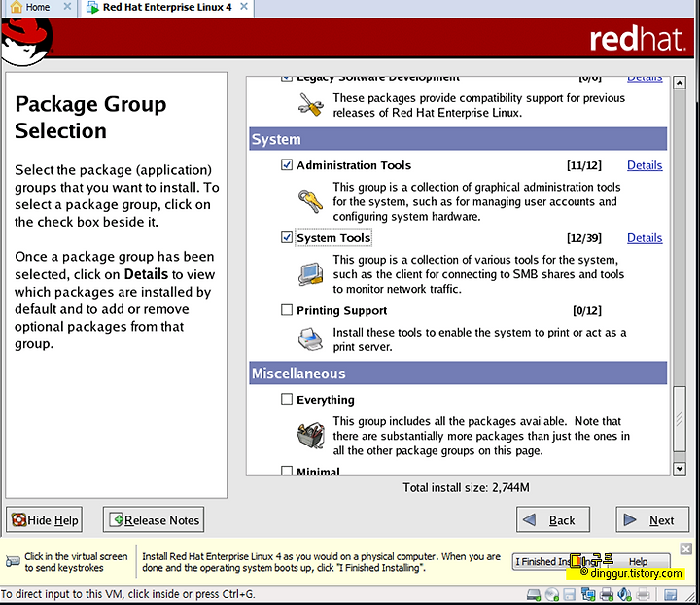The image size is (700, 605).
Task: Uncheck the Administration Tools checkbox
Action: pyautogui.click(x=287, y=164)
